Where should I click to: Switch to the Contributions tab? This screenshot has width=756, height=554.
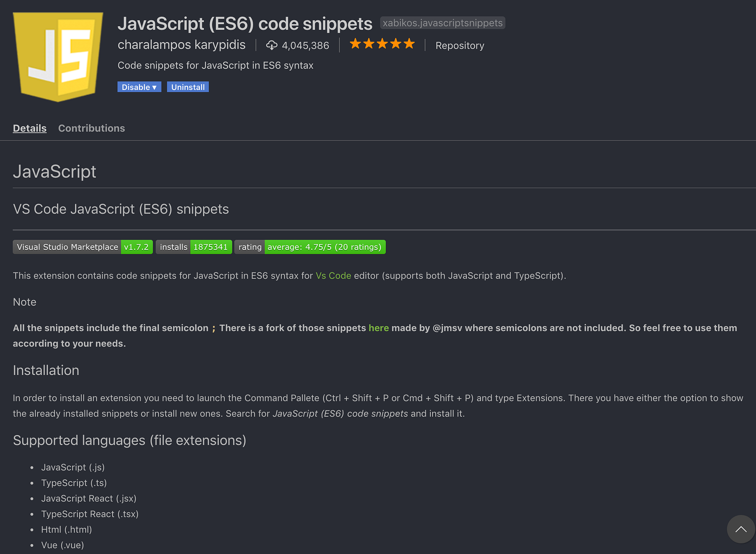91,128
